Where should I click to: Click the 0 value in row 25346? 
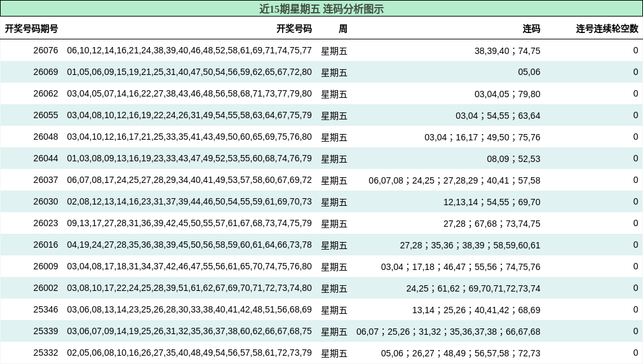coord(635,309)
